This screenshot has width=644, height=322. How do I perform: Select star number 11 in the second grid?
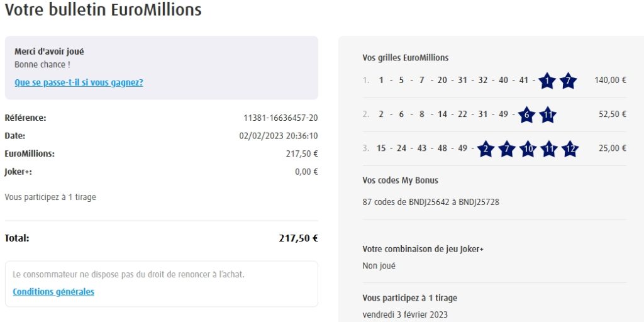[x=548, y=114]
